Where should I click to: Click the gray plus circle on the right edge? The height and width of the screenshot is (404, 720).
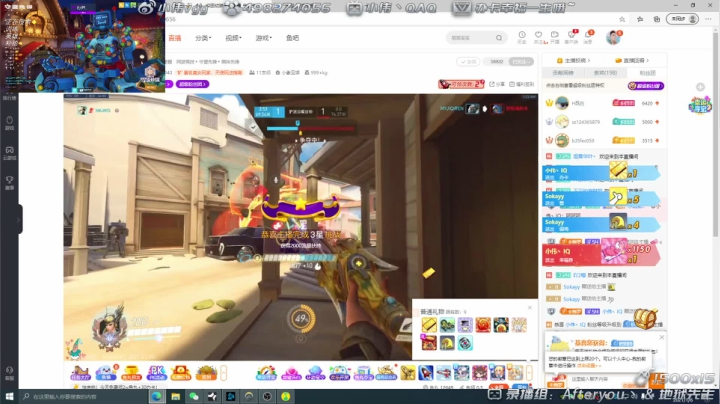pyautogui.click(x=700, y=87)
